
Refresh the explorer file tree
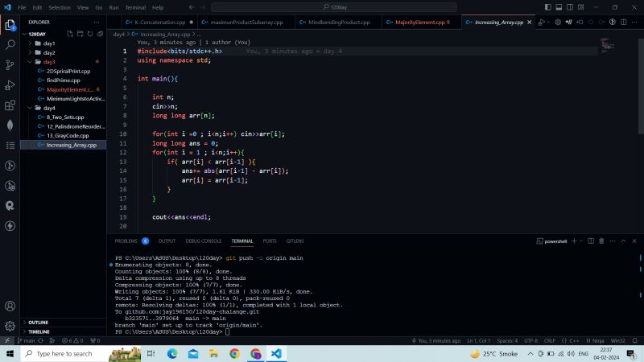pos(90,34)
